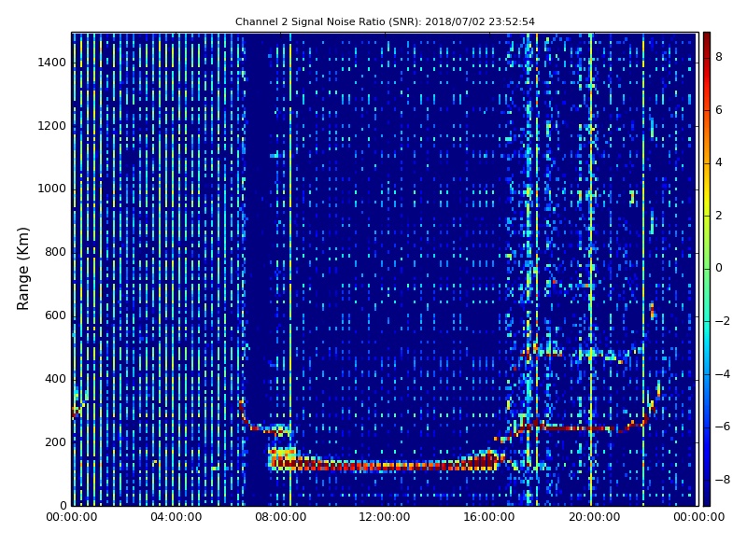Click the 1000 y-axis tick label
747x560 pixels.
(52, 189)
